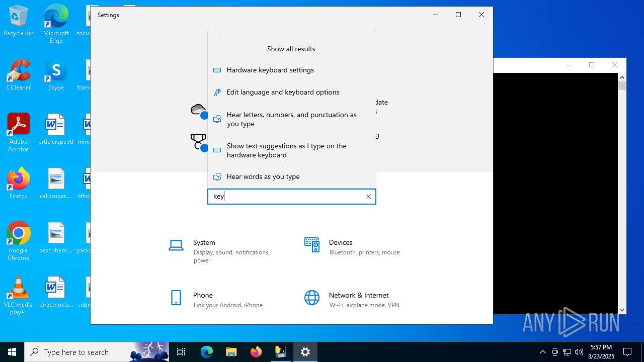Click Show all results link

tap(291, 49)
